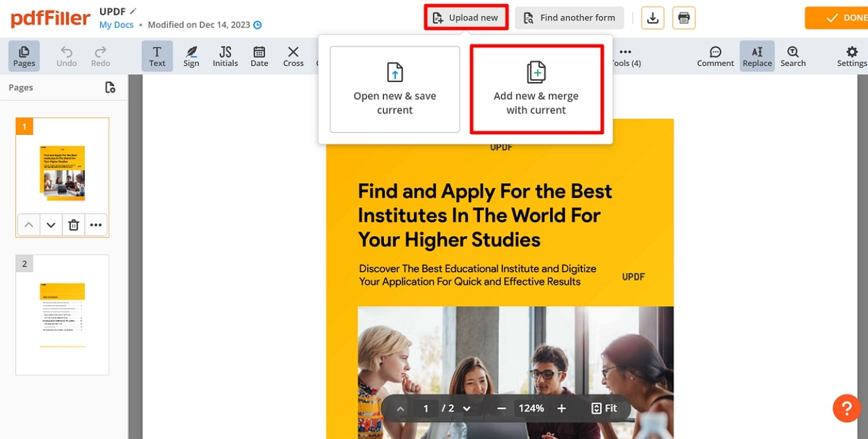Image resolution: width=868 pixels, height=439 pixels.
Task: Delete page one using trash icon
Action: coord(73,225)
